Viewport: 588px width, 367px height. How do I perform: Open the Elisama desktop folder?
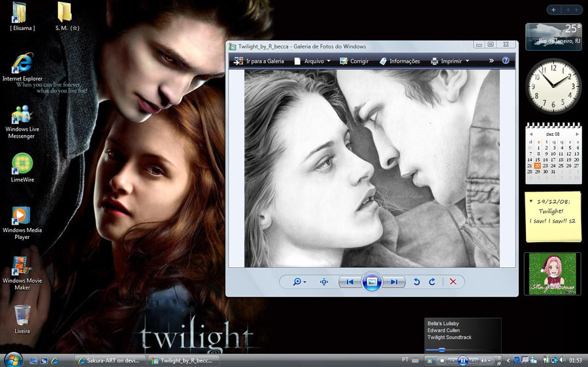tap(22, 17)
